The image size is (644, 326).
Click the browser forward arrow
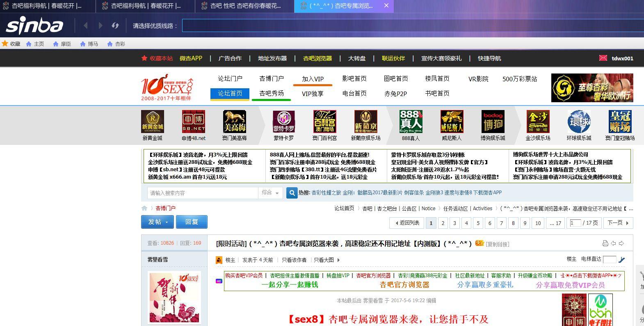tap(100, 25)
